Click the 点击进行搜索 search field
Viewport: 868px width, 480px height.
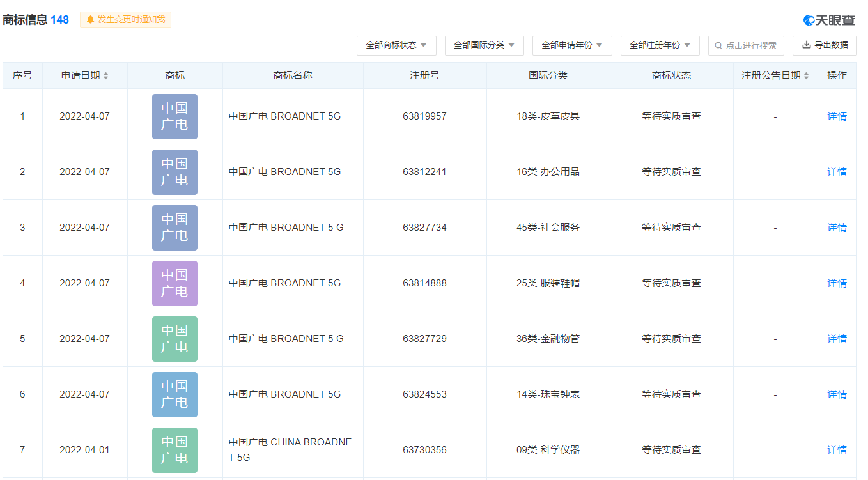tap(746, 45)
